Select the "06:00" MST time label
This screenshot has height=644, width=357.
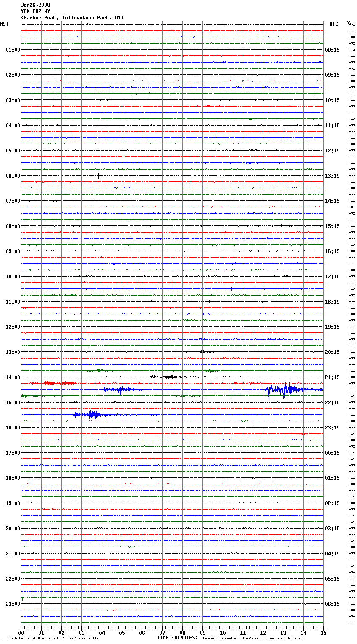click(x=13, y=176)
